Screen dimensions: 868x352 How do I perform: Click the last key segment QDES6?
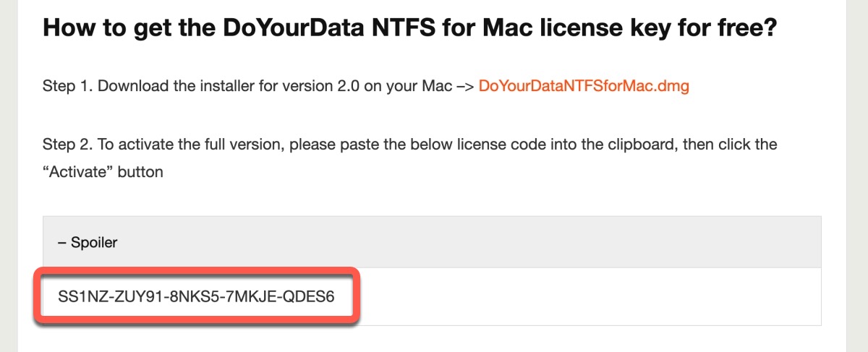point(312,297)
